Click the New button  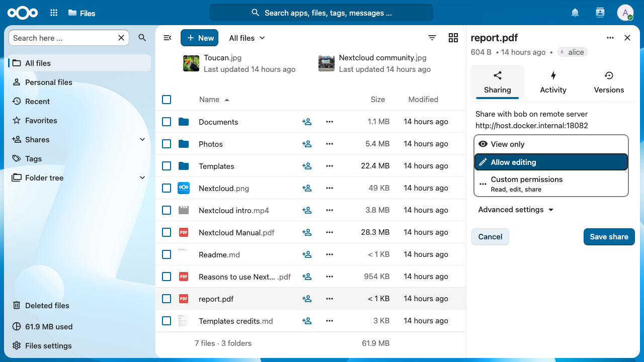(x=199, y=38)
